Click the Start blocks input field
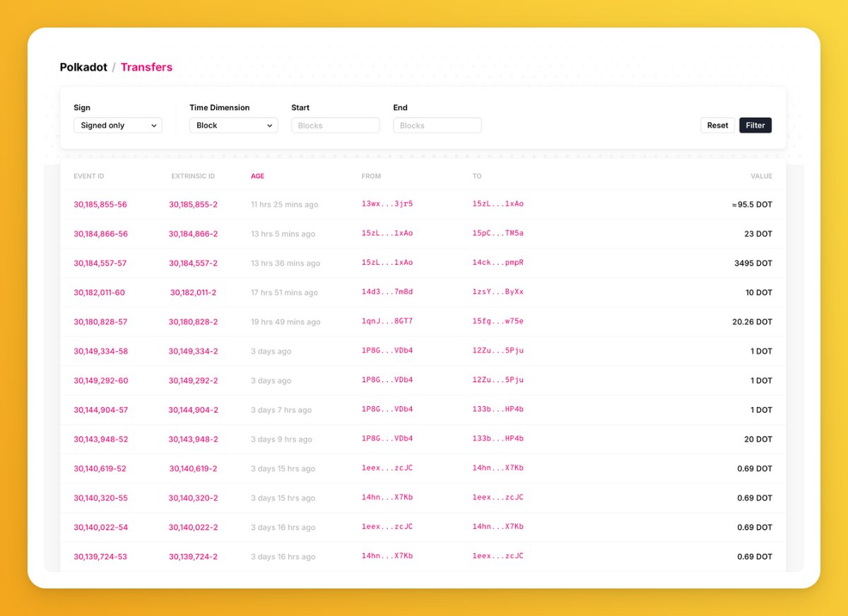Screen dimensions: 848x616 pyautogui.click(x=335, y=126)
